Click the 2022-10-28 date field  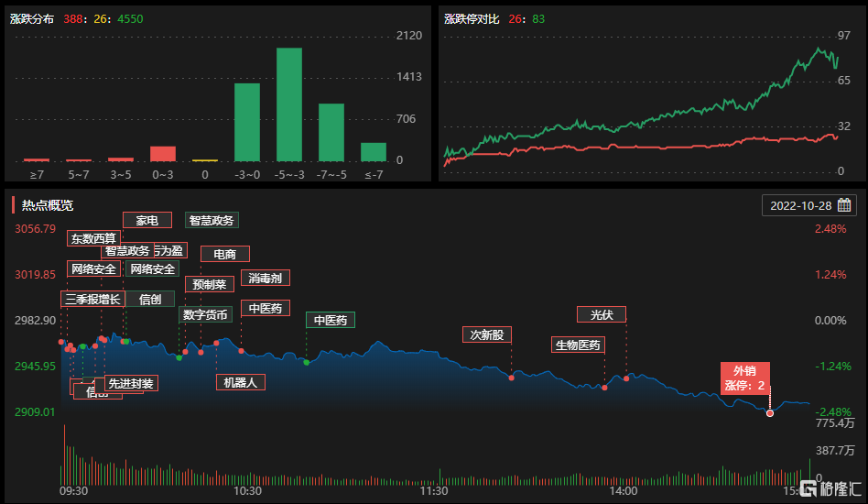click(x=809, y=205)
